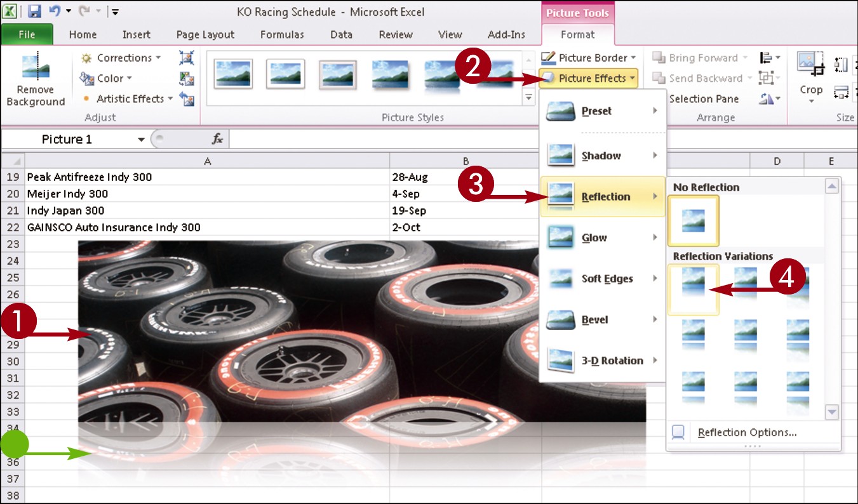The width and height of the screenshot is (858, 504).
Task: Switch to the Home tab
Action: click(83, 34)
